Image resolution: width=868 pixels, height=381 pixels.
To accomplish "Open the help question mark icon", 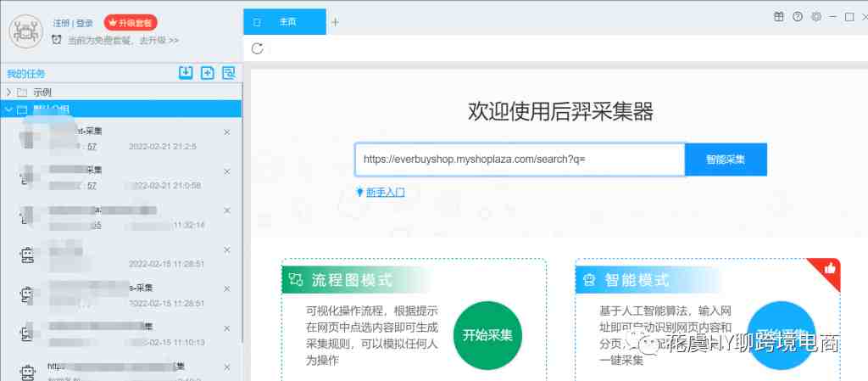I will pos(798,17).
